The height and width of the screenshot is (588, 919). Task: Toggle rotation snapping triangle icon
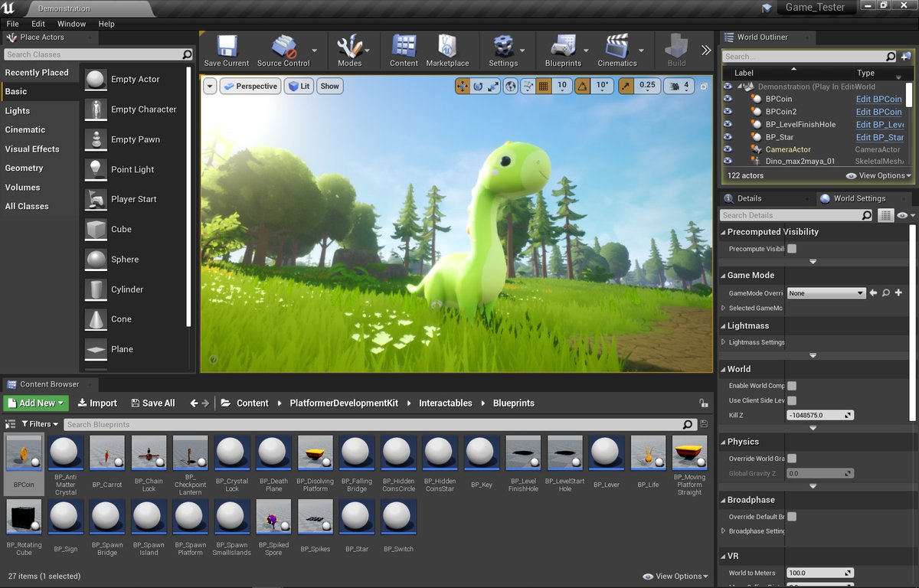582,86
